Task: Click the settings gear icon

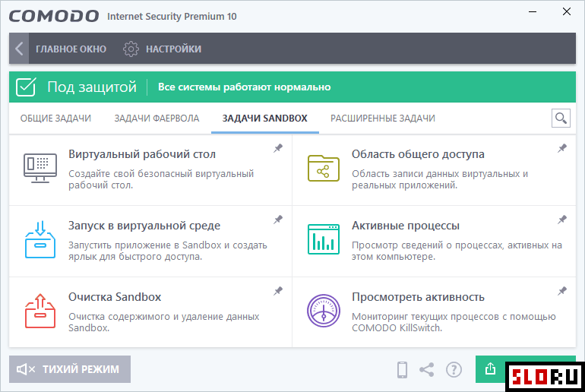Action: coord(131,49)
